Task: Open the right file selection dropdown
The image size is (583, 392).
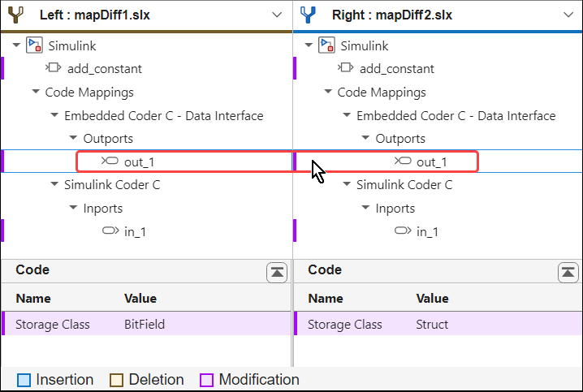Action: pyautogui.click(x=568, y=15)
